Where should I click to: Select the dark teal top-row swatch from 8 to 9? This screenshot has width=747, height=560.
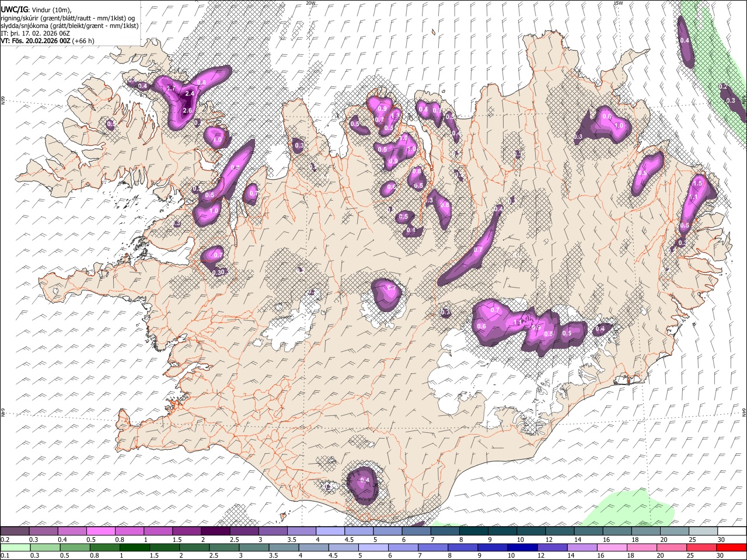474,531
